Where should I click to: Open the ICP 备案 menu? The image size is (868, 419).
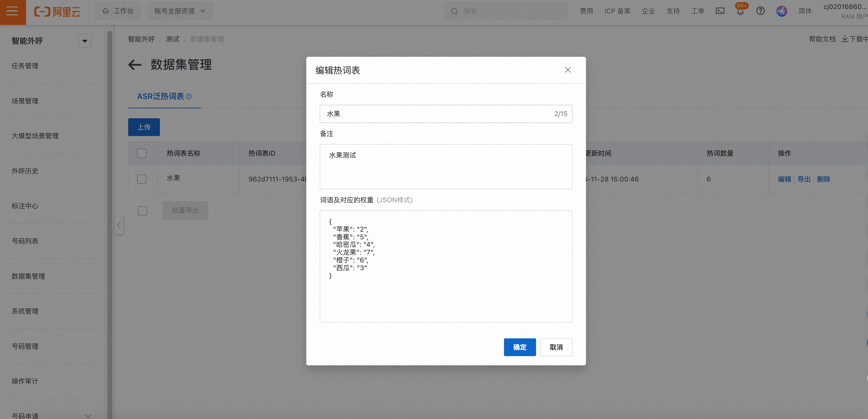(x=617, y=11)
